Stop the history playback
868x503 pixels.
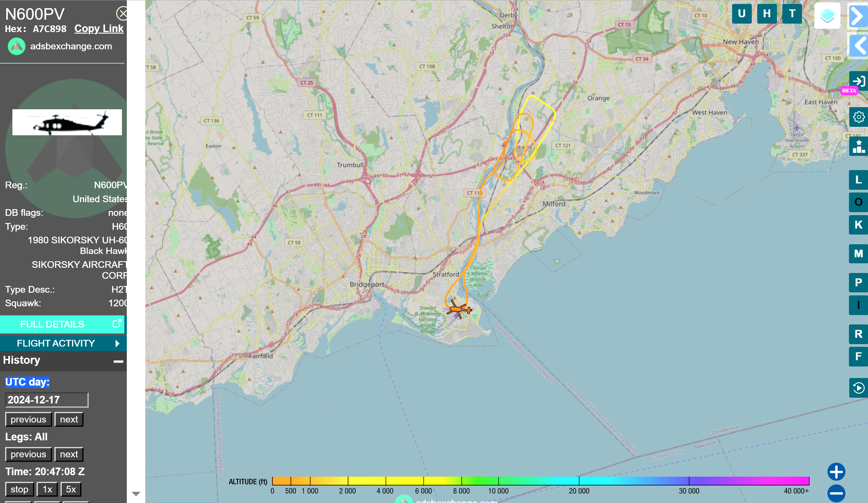click(19, 489)
